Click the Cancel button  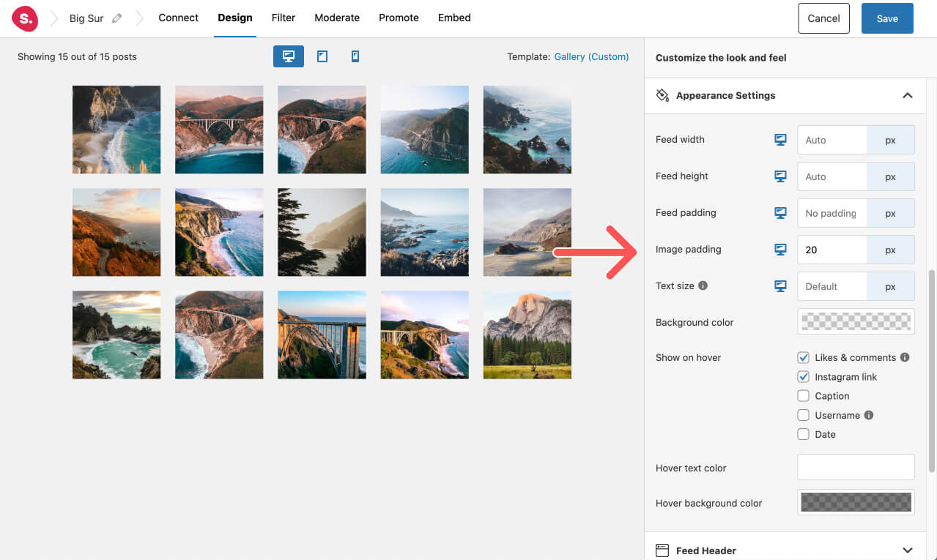[823, 18]
